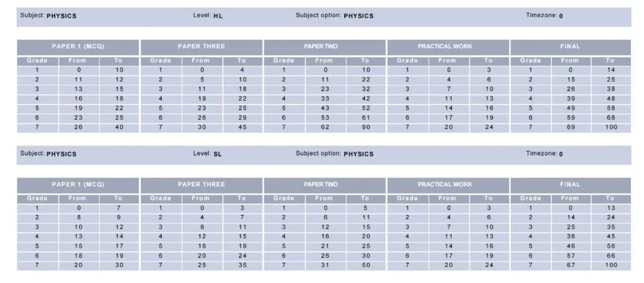Select HL Paper 1 grade 7 To value 40

(119, 127)
